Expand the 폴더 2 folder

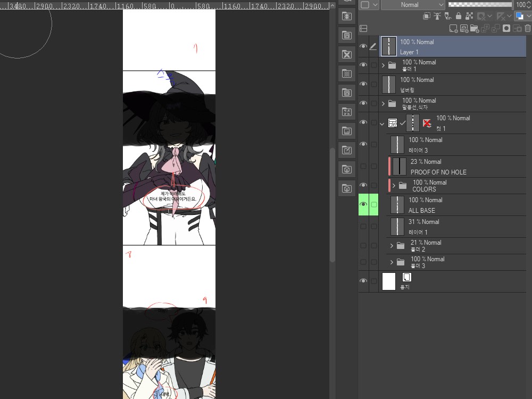coord(392,246)
